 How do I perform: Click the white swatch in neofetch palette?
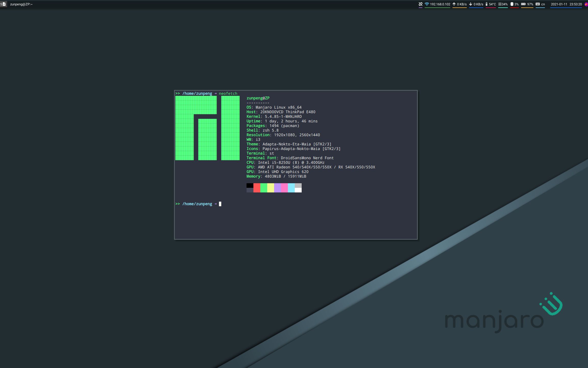298,190
